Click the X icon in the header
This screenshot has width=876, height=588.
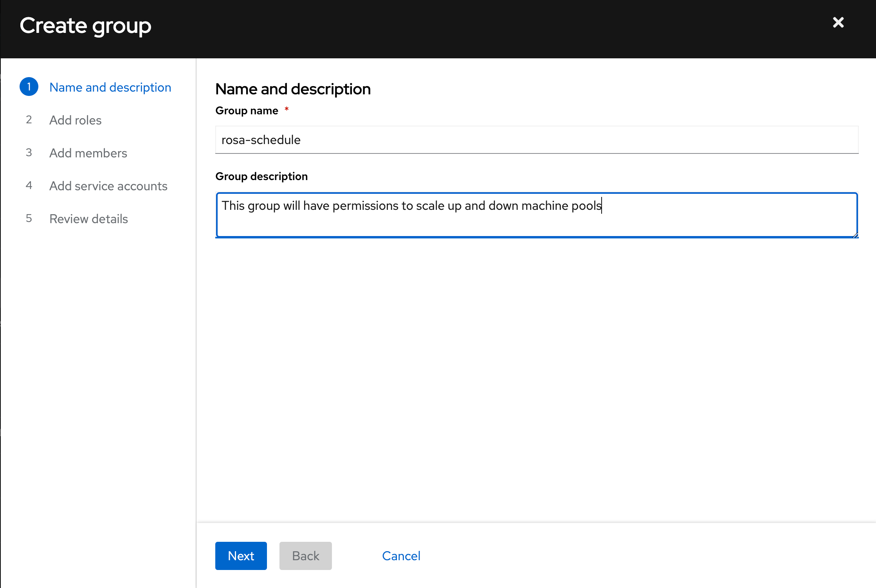click(838, 22)
